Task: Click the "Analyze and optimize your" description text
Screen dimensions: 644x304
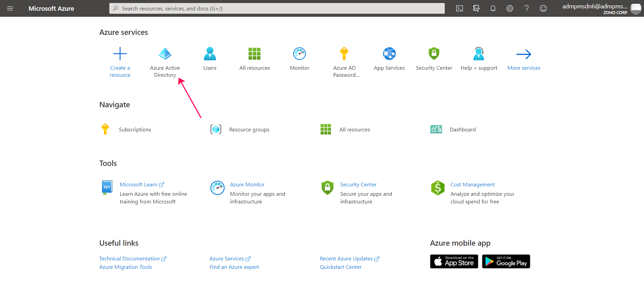Action: (482, 194)
